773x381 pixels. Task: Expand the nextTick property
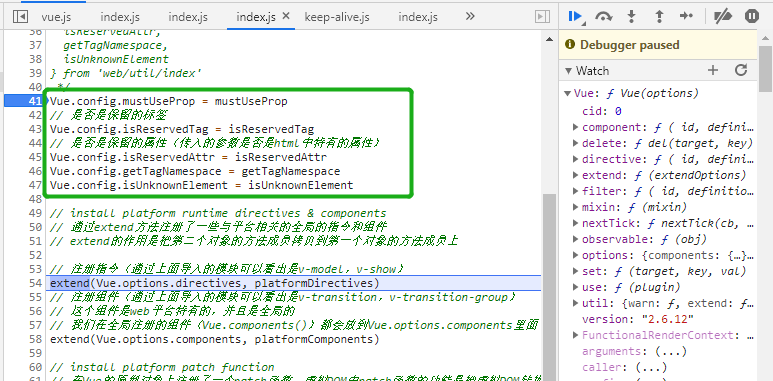tap(575, 223)
